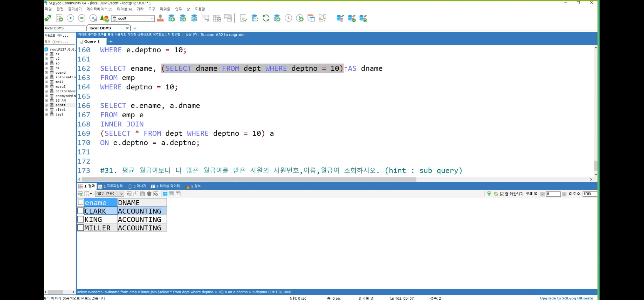
Task: Switch to the 3 메시지 tab
Action: pyautogui.click(x=137, y=186)
